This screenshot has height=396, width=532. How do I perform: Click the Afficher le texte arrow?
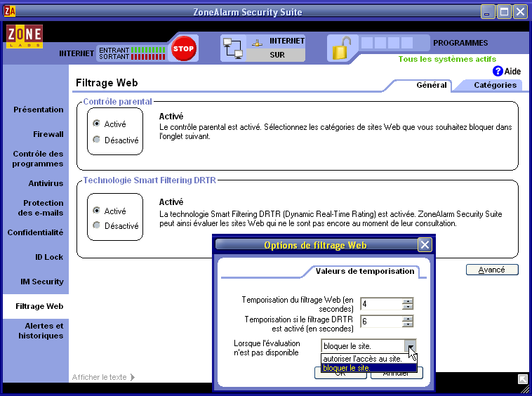coord(133,377)
